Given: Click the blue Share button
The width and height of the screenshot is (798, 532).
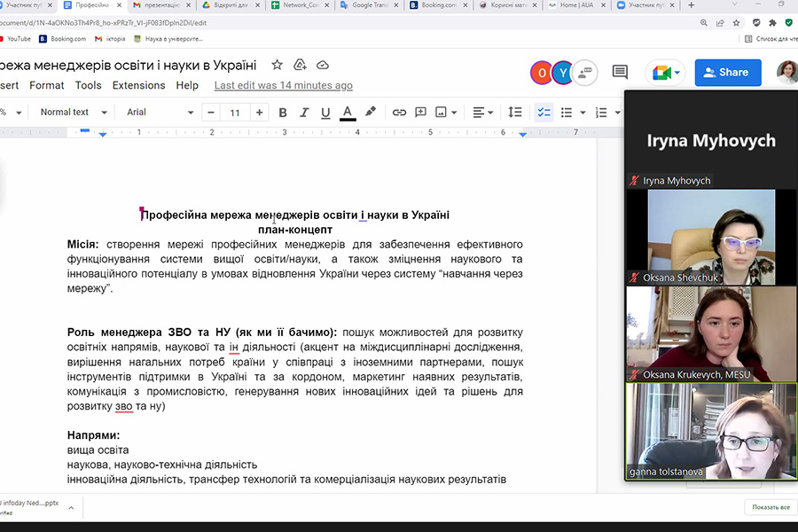Looking at the screenshot, I should coord(728,73).
